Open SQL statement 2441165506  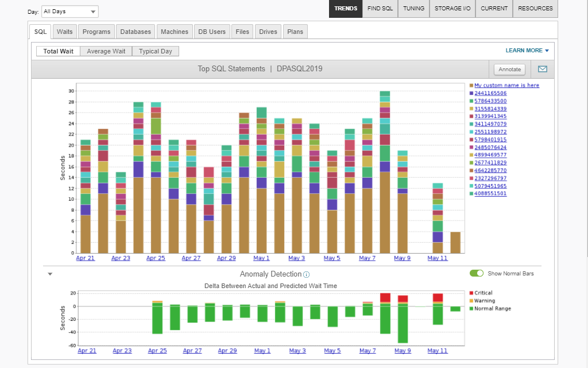pyautogui.click(x=489, y=93)
